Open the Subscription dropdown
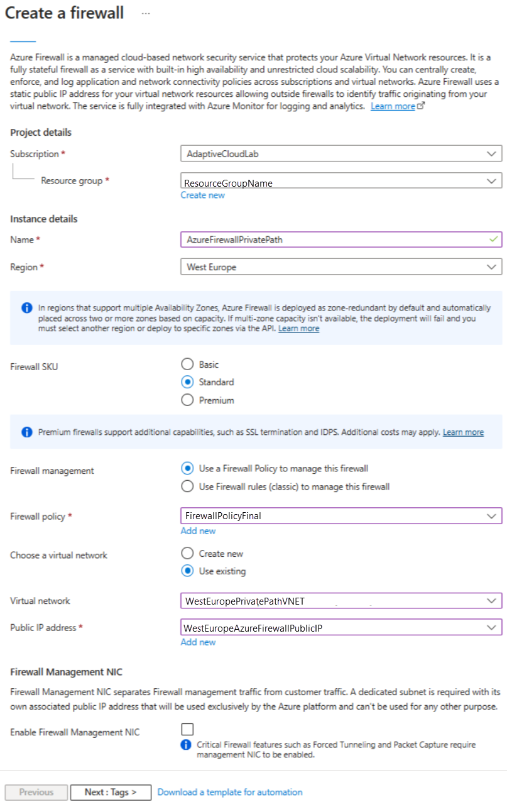Image resolution: width=507 pixels, height=812 pixels. click(x=341, y=153)
